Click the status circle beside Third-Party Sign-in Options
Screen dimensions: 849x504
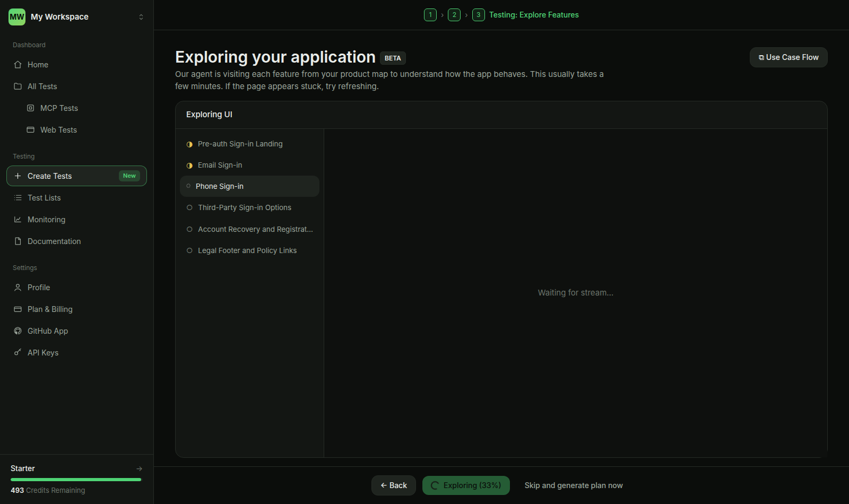(x=189, y=208)
